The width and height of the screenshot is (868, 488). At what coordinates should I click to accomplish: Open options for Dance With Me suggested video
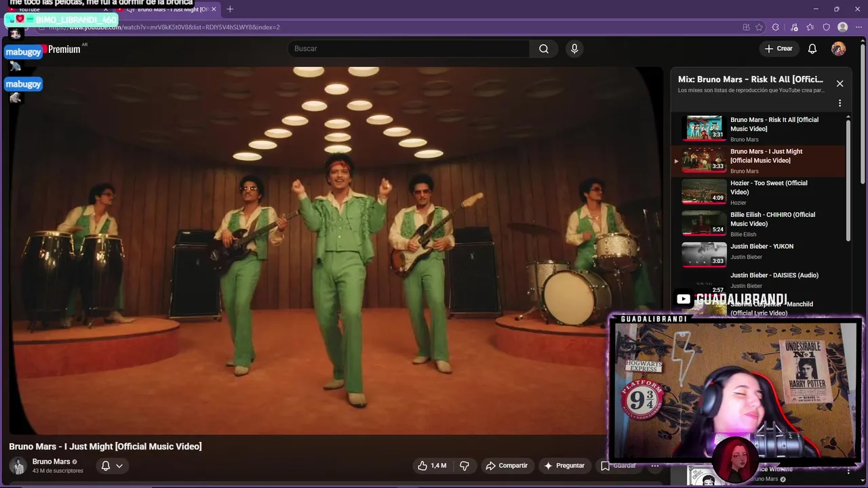point(848,470)
